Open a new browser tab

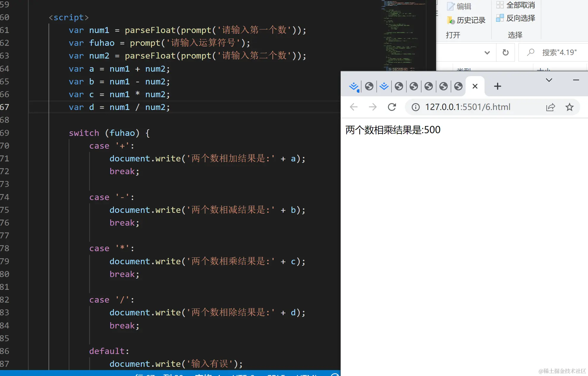[x=497, y=86]
